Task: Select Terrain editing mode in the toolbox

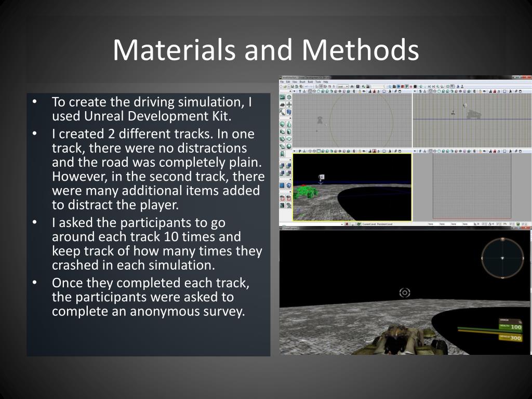Action: pyautogui.click(x=282, y=105)
